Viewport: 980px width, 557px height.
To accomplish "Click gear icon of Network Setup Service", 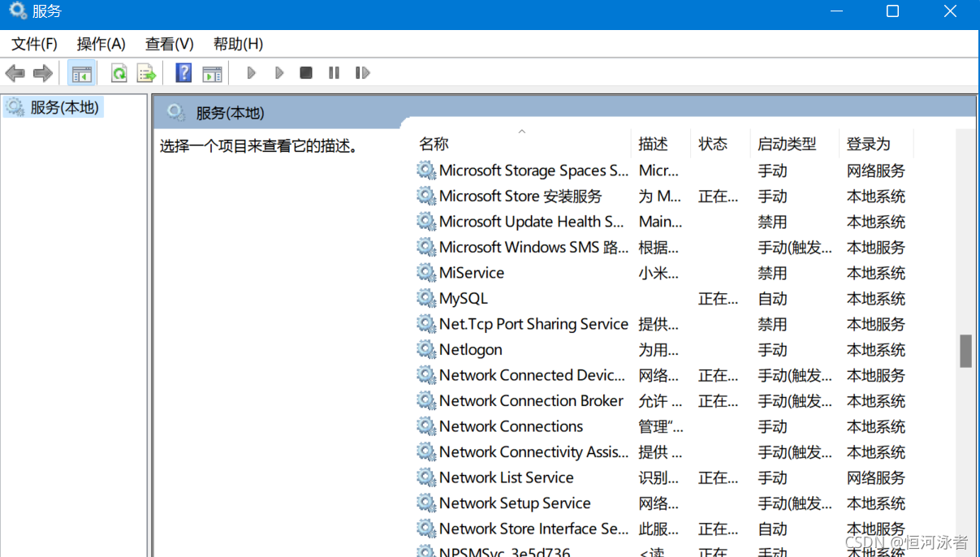I will pos(426,503).
